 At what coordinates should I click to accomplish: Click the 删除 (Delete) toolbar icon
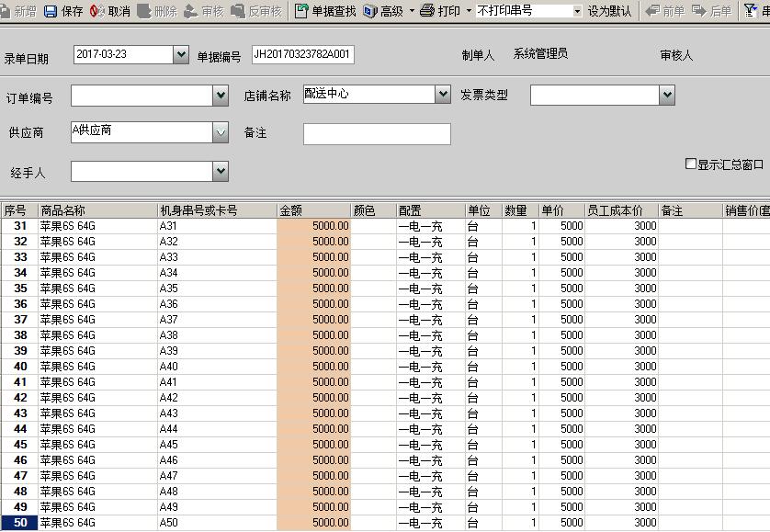[x=144, y=11]
